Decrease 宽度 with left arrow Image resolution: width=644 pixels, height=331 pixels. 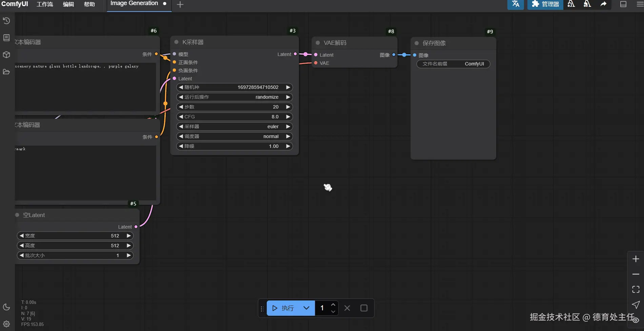point(21,236)
